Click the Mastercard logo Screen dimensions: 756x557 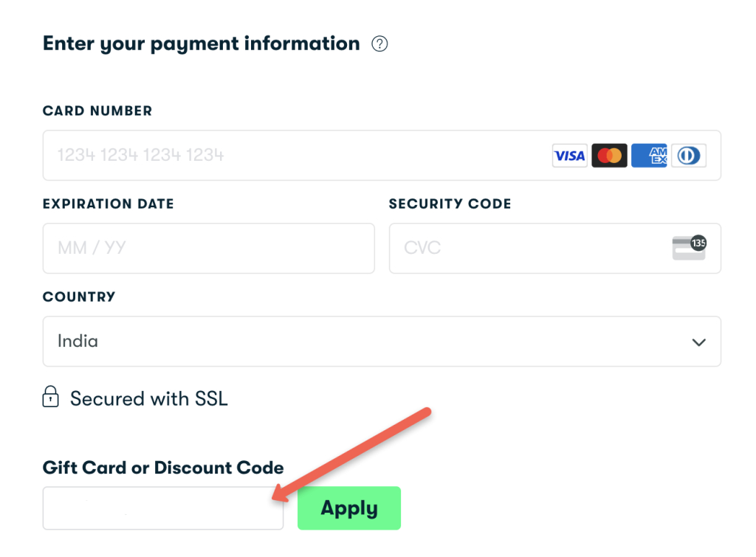click(x=609, y=156)
